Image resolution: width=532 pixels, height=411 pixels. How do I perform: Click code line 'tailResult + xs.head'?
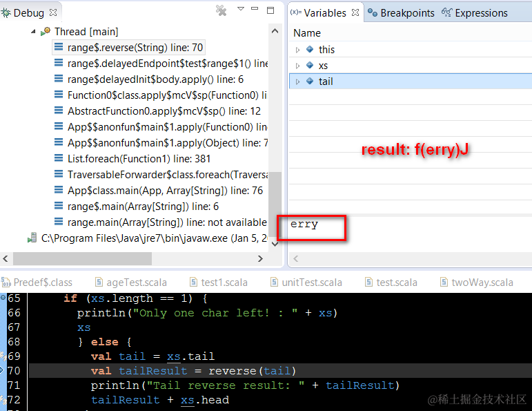point(160,400)
